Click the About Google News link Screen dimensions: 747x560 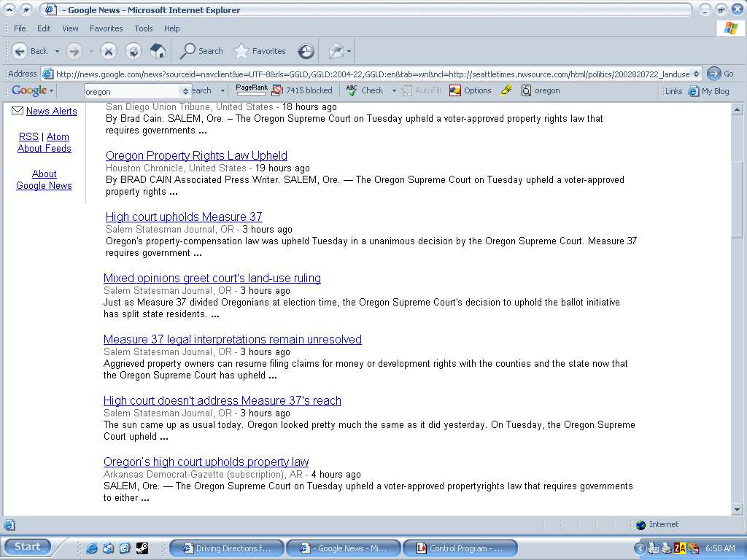[44, 179]
